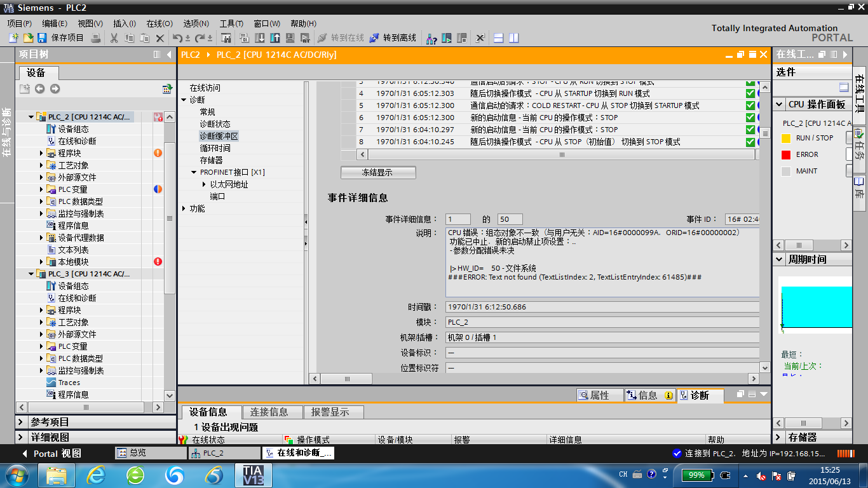
Task: Split editor space horizontally
Action: point(499,38)
